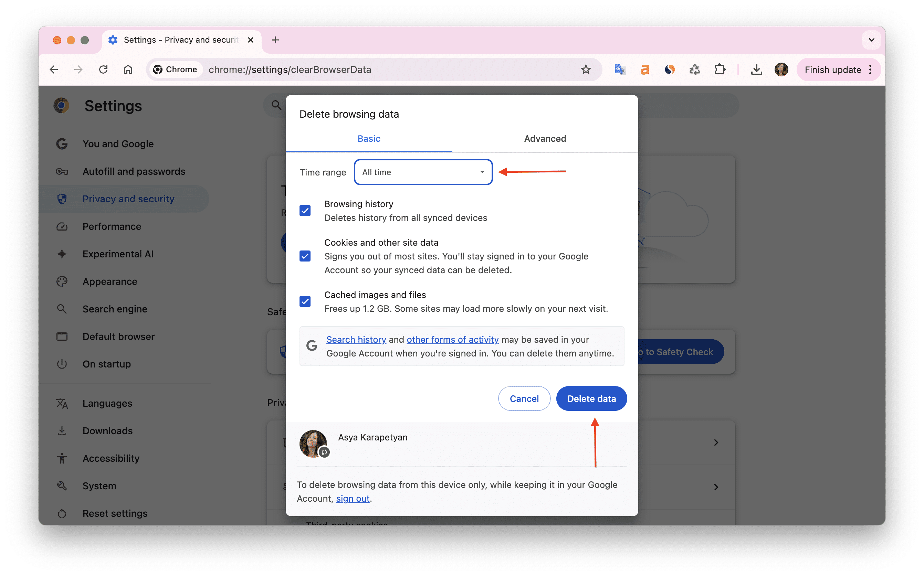
Task: Click the reload/refresh icon in address bar
Action: pos(103,70)
